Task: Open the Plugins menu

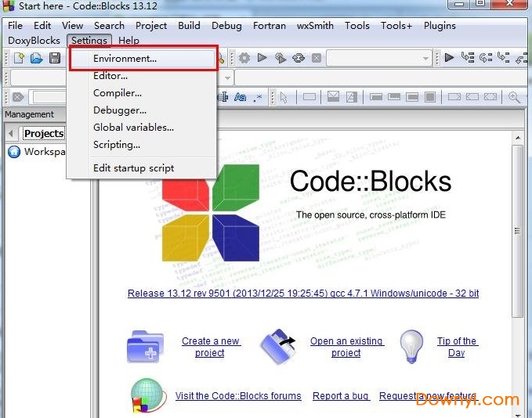Action: tap(440, 26)
